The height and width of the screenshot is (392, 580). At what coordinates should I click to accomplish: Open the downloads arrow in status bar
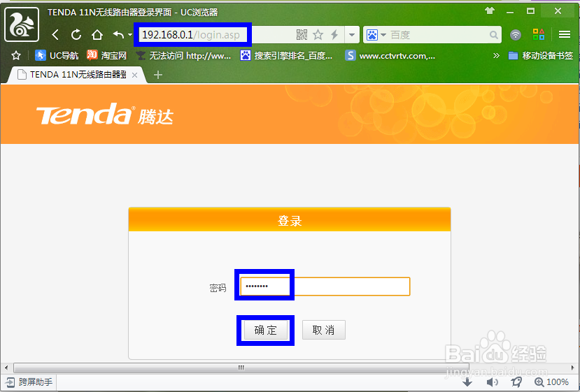[x=467, y=382]
